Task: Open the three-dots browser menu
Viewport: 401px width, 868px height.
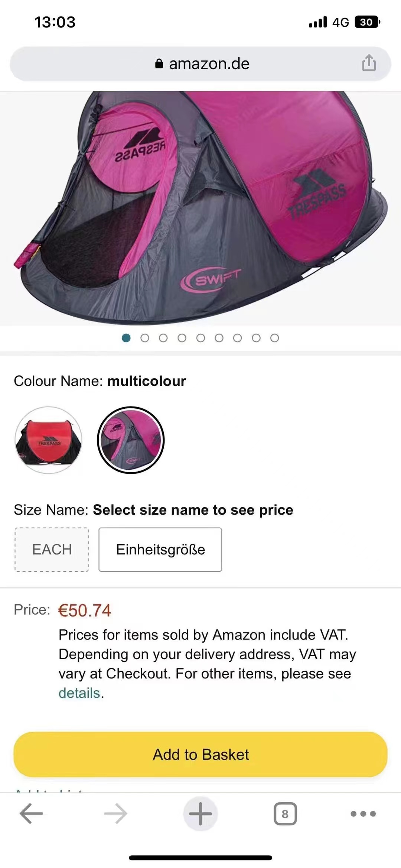Action: pyautogui.click(x=363, y=814)
